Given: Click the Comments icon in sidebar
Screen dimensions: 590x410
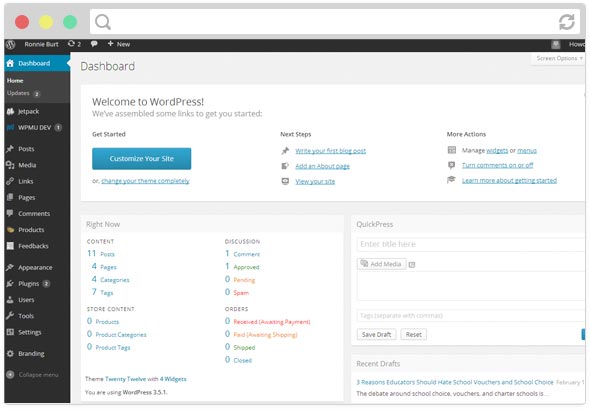Looking at the screenshot, I should click(x=10, y=213).
